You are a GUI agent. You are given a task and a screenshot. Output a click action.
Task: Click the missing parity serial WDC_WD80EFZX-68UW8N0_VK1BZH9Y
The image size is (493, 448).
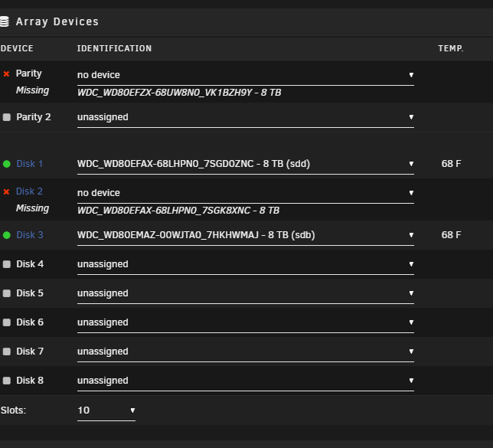point(165,93)
